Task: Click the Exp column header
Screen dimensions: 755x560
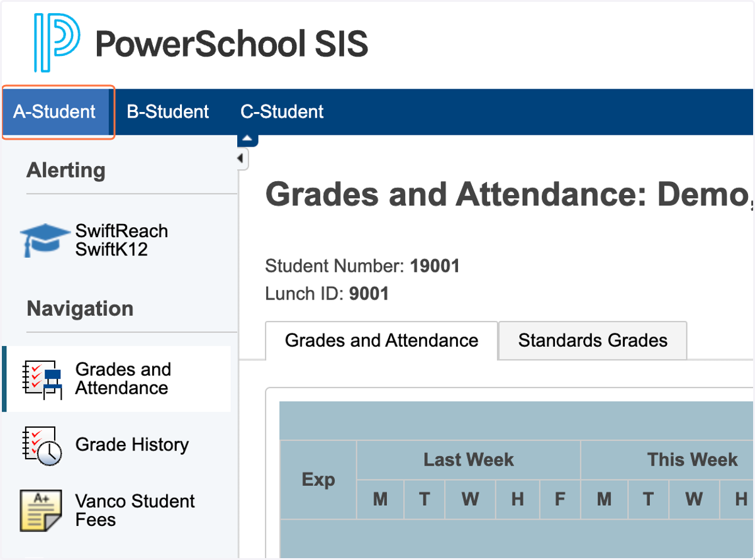Action: [x=318, y=479]
